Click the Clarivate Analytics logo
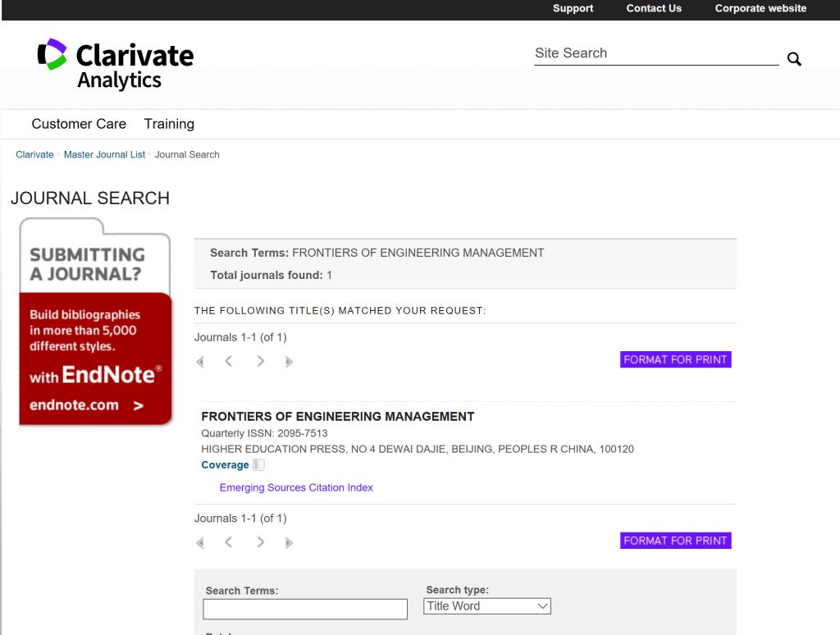The height and width of the screenshot is (635, 840). pos(116,64)
